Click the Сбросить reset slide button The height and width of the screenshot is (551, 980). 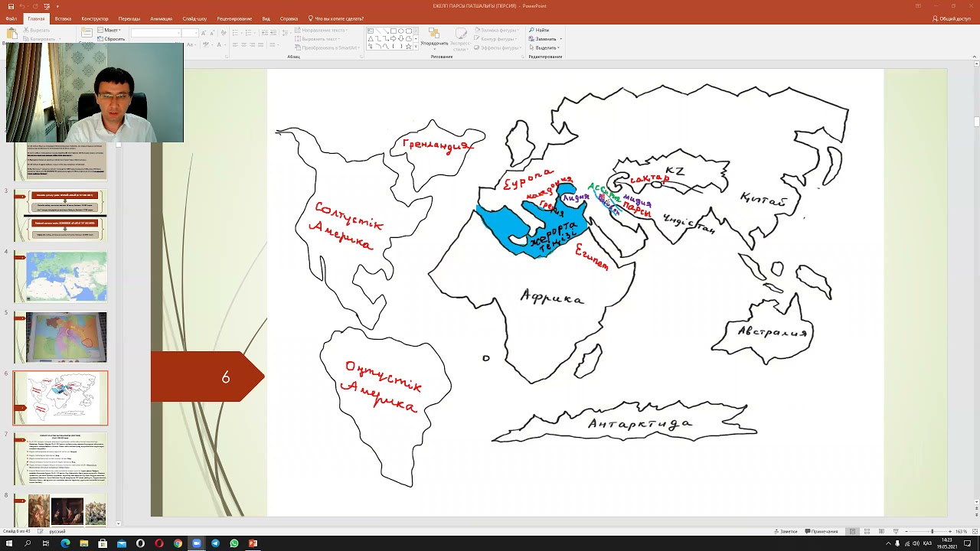[111, 38]
